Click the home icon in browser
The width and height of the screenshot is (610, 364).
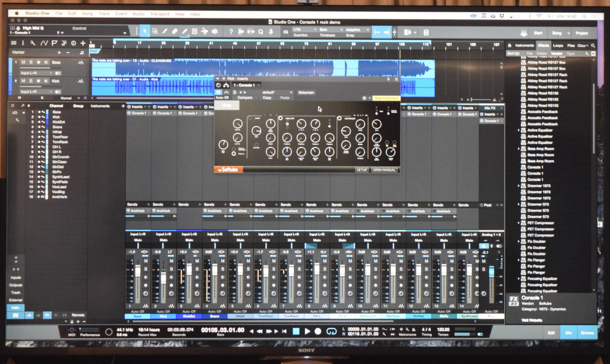coord(510,45)
